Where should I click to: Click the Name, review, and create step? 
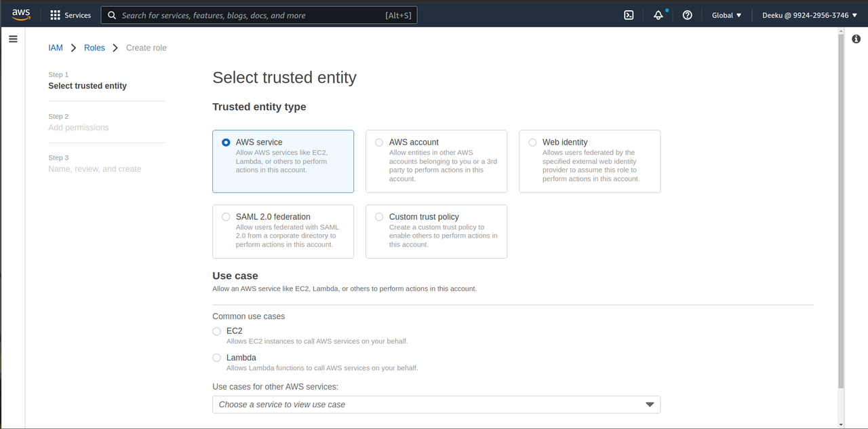pyautogui.click(x=95, y=169)
